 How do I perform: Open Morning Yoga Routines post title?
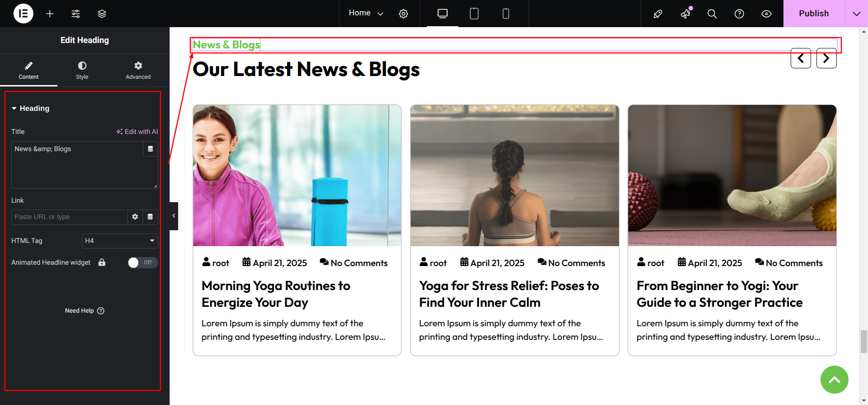click(276, 294)
